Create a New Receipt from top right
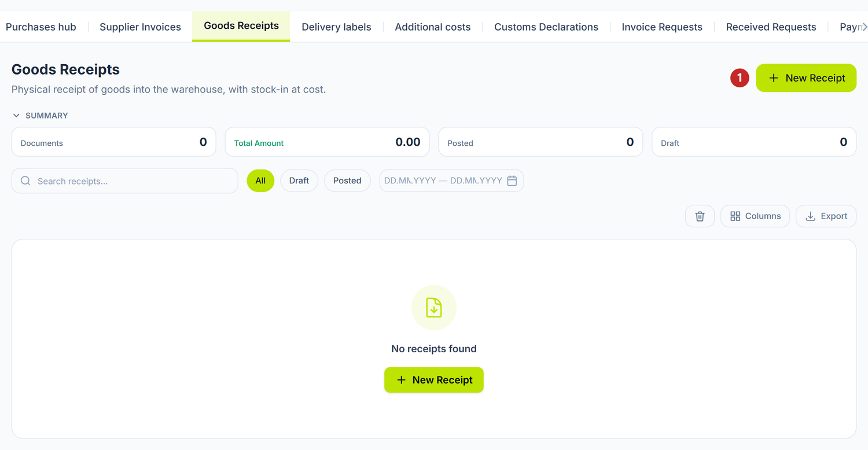The width and height of the screenshot is (868, 450). tap(806, 78)
